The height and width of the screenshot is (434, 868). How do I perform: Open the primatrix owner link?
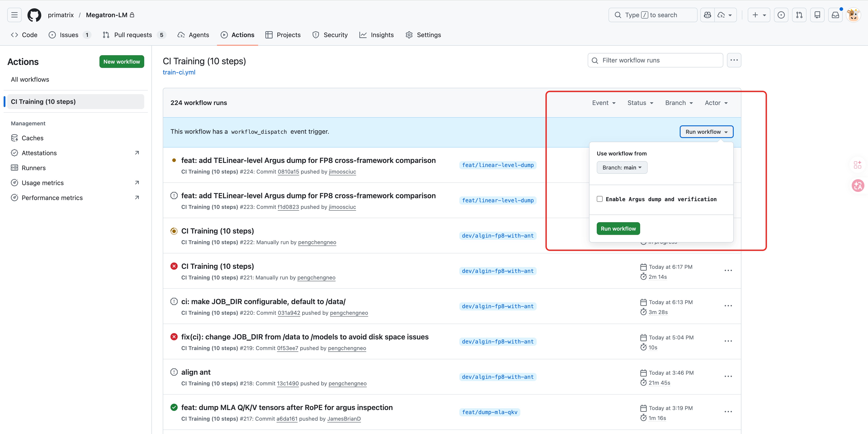pos(61,15)
